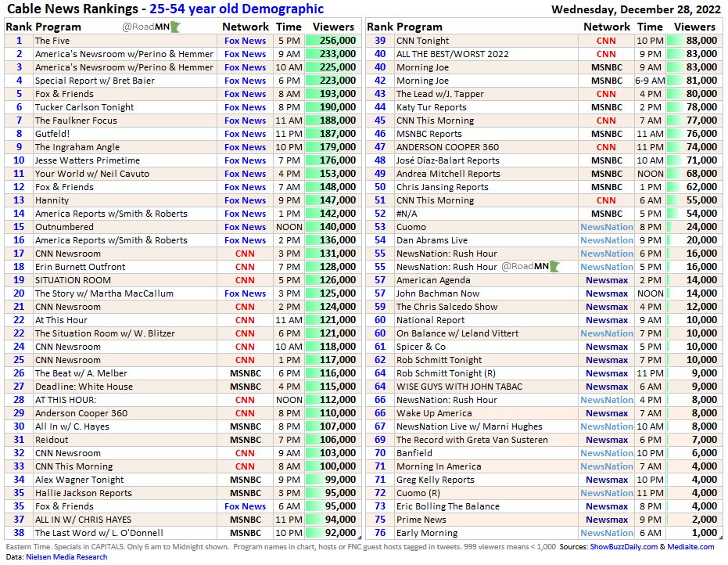
Task: Click 'Andrea Mitchell Reports' program cell
Action: click(486, 174)
